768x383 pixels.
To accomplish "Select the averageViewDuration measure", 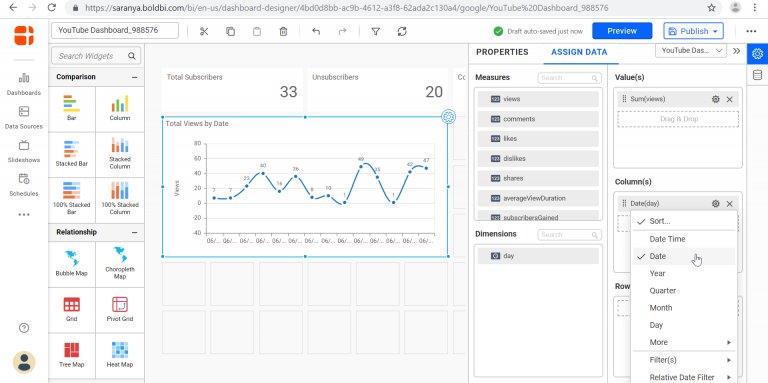I will pos(538,198).
